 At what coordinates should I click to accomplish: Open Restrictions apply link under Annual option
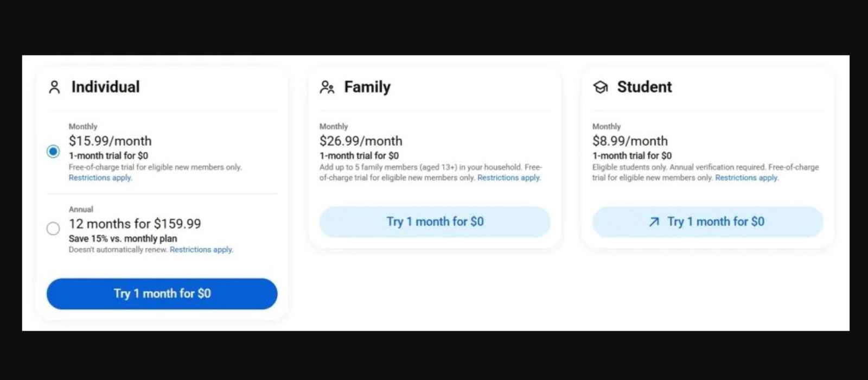pyautogui.click(x=201, y=250)
